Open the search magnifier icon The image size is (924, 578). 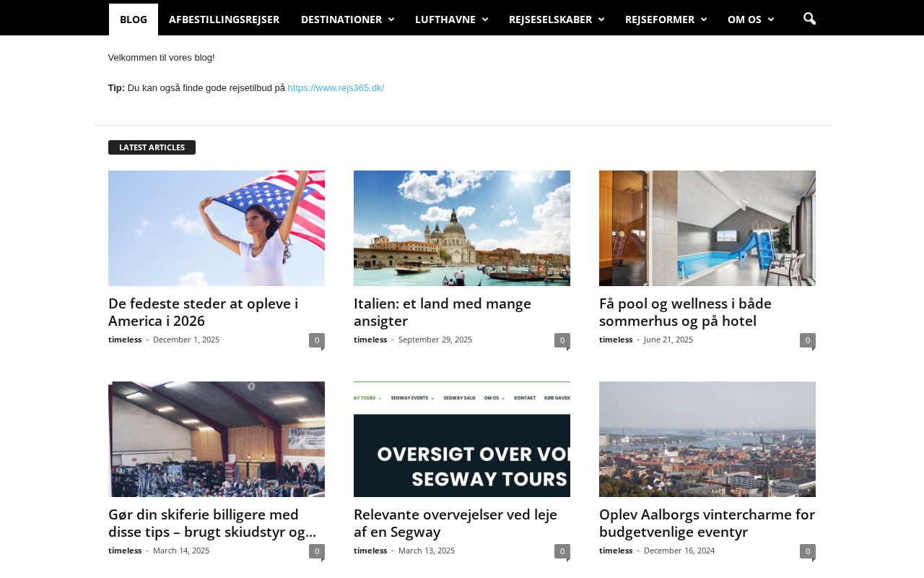click(x=809, y=19)
